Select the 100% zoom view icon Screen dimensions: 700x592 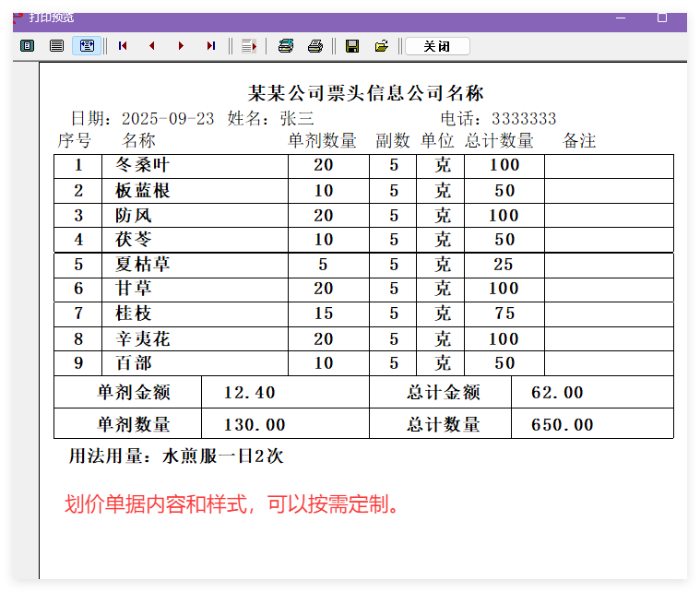[56, 45]
